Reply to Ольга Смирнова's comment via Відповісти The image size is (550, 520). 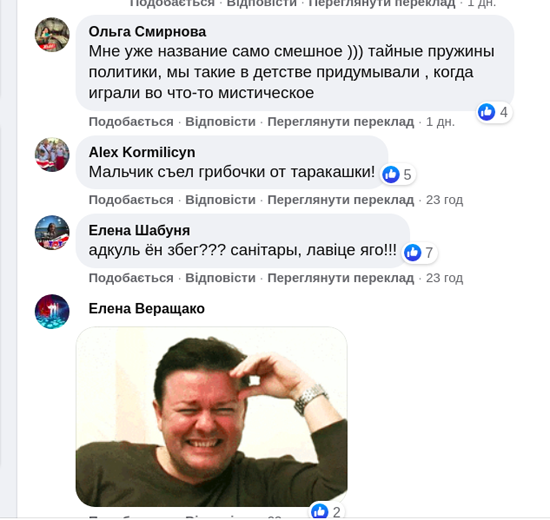tap(220, 122)
